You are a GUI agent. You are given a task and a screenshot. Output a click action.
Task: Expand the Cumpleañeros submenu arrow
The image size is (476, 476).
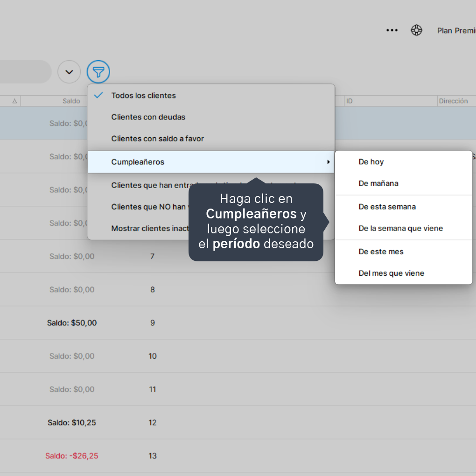pyautogui.click(x=328, y=162)
